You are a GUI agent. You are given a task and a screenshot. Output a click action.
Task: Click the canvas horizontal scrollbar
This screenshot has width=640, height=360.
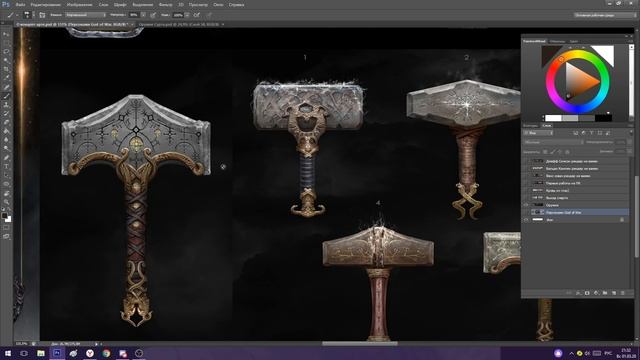[x=360, y=344]
